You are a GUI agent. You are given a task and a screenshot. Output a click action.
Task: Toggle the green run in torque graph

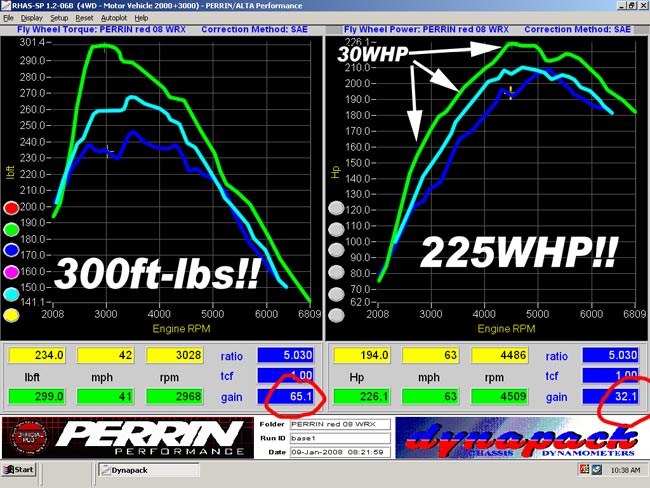(x=11, y=229)
